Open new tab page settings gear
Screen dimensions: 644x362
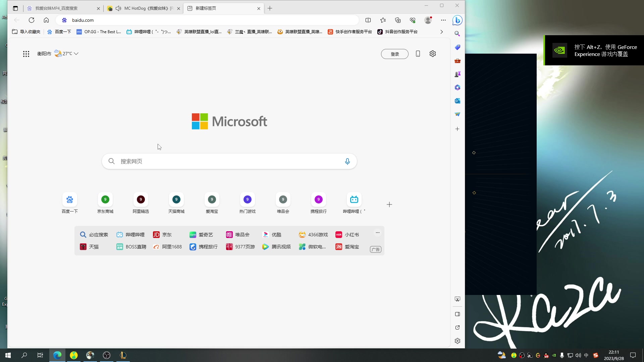coord(433,54)
